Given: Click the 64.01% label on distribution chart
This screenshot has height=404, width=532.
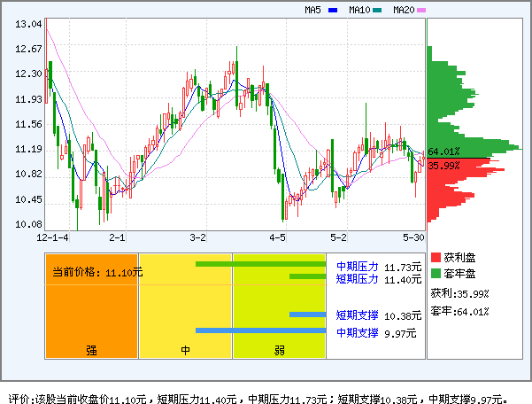Looking at the screenshot, I should coord(443,151).
